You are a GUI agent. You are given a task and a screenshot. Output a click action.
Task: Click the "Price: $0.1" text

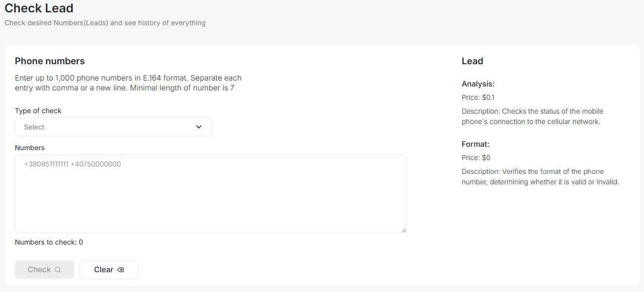(478, 97)
